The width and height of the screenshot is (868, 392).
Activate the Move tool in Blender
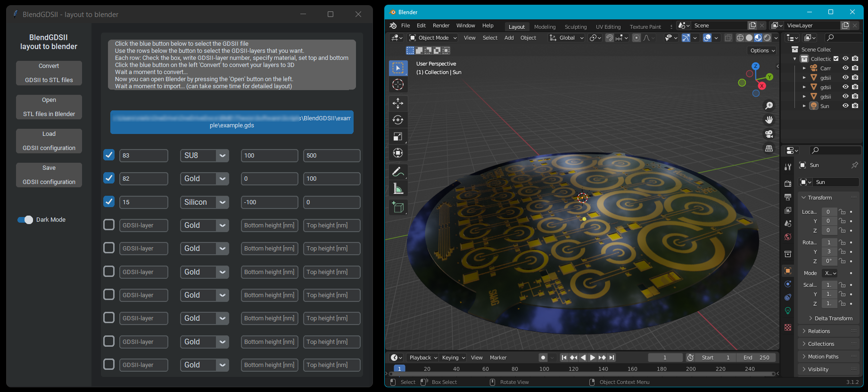398,103
